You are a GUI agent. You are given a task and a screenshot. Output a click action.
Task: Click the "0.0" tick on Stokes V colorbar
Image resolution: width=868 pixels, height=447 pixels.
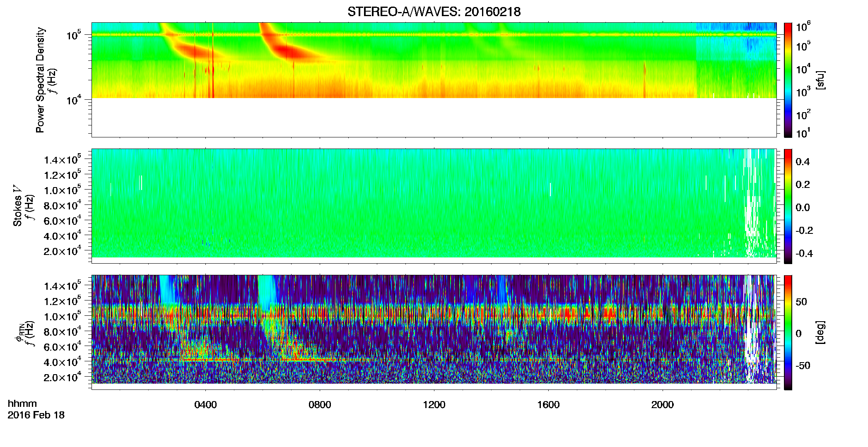point(803,208)
